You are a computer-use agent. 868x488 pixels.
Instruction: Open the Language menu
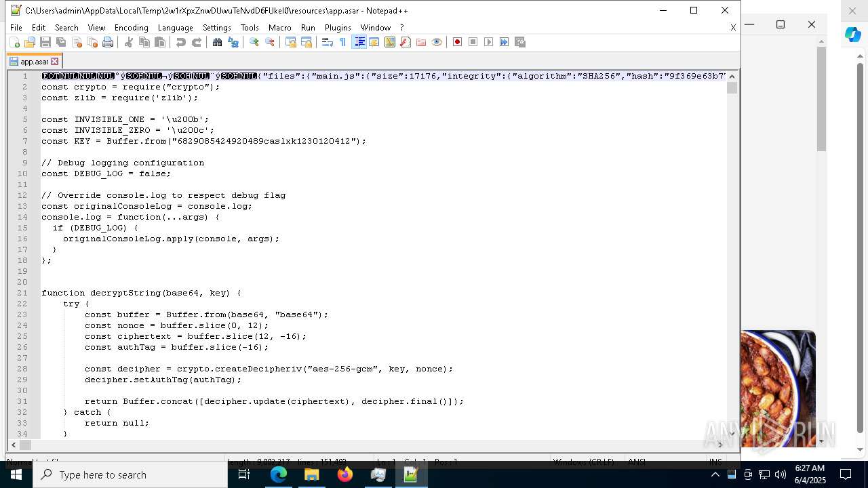tap(175, 28)
